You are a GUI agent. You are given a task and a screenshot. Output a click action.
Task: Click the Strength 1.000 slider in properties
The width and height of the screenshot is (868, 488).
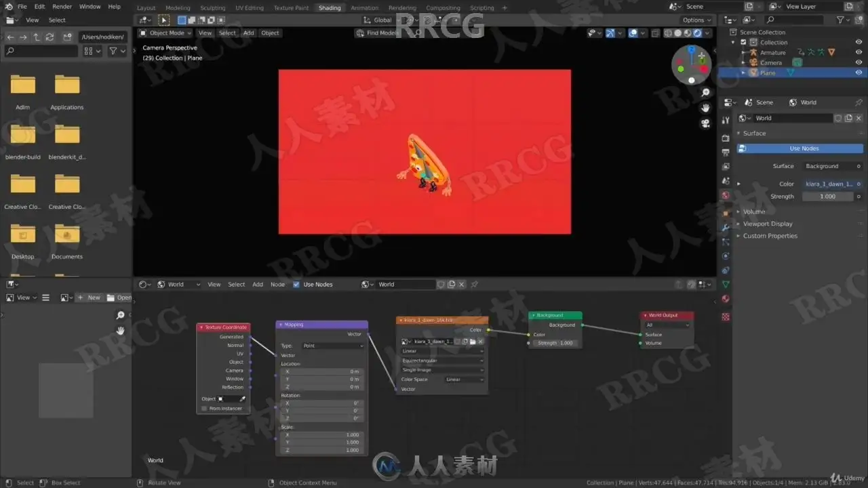(x=829, y=197)
